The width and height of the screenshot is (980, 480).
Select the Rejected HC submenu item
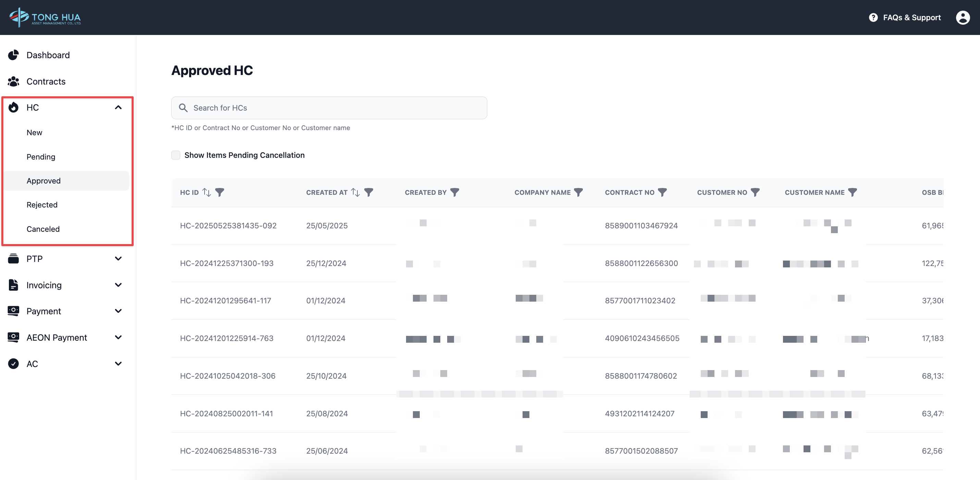(x=42, y=205)
